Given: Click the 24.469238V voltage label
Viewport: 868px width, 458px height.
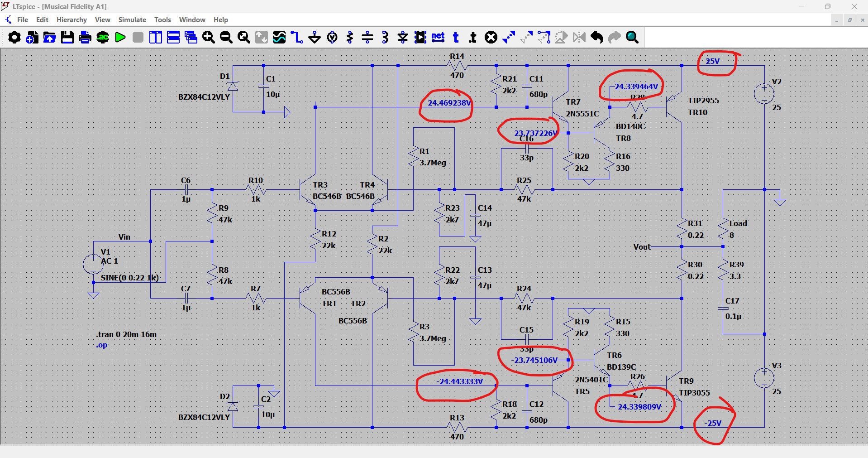Looking at the screenshot, I should click(449, 103).
